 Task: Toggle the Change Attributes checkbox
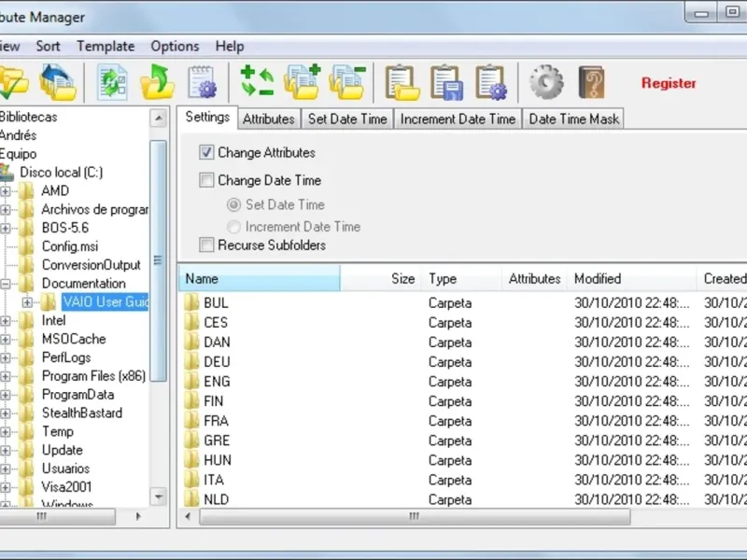pos(206,152)
